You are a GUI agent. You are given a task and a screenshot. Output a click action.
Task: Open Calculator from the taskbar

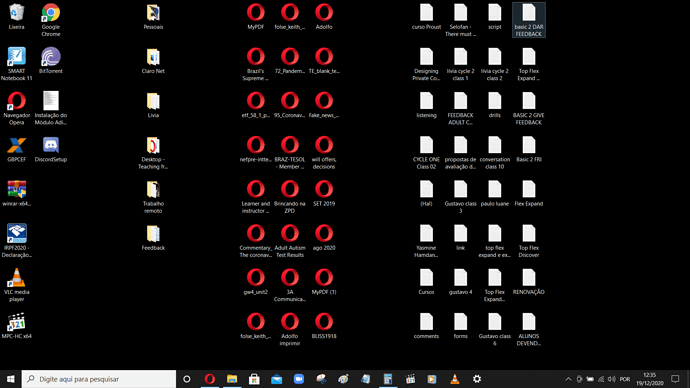[x=388, y=379]
